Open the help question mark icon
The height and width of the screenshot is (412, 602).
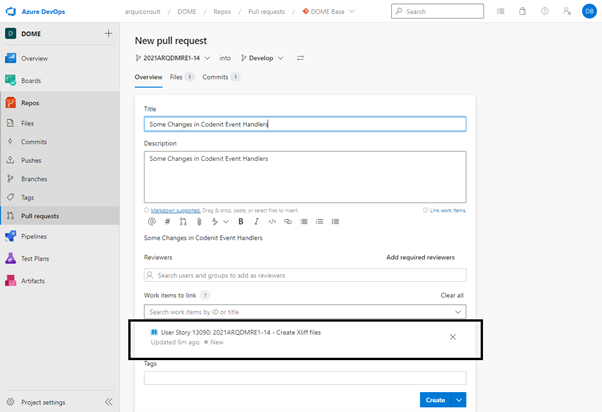(x=545, y=11)
